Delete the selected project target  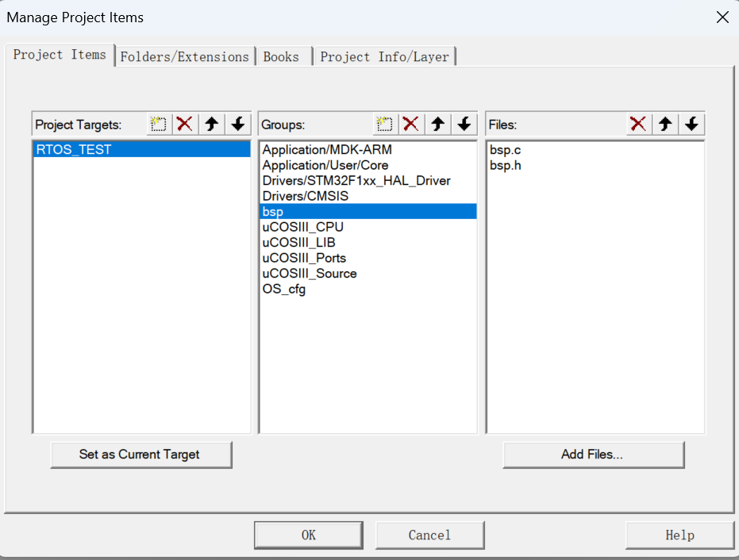pyautogui.click(x=185, y=125)
